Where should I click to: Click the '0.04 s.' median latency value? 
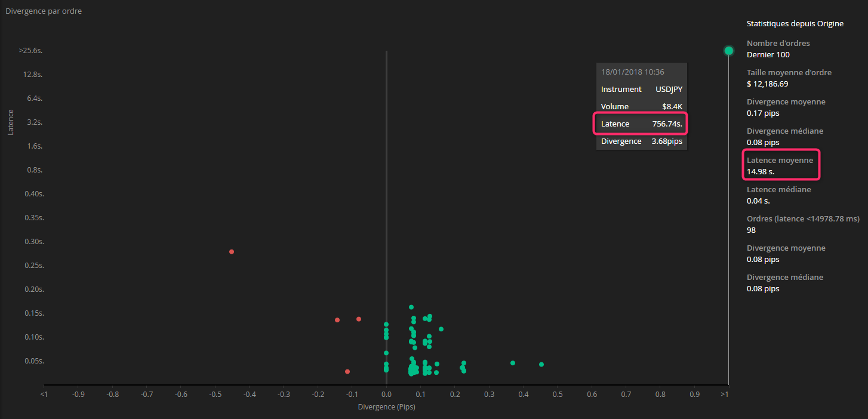click(x=758, y=201)
